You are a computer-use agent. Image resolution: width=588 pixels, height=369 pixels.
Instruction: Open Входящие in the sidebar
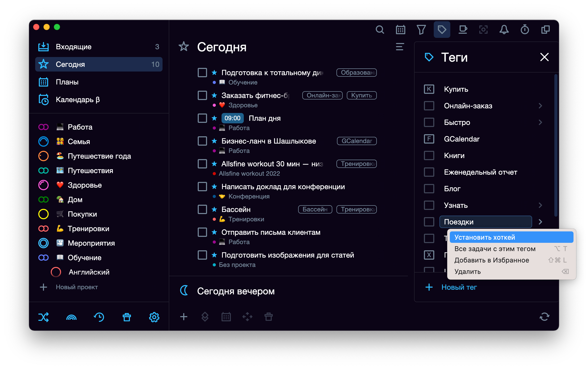coord(99,47)
